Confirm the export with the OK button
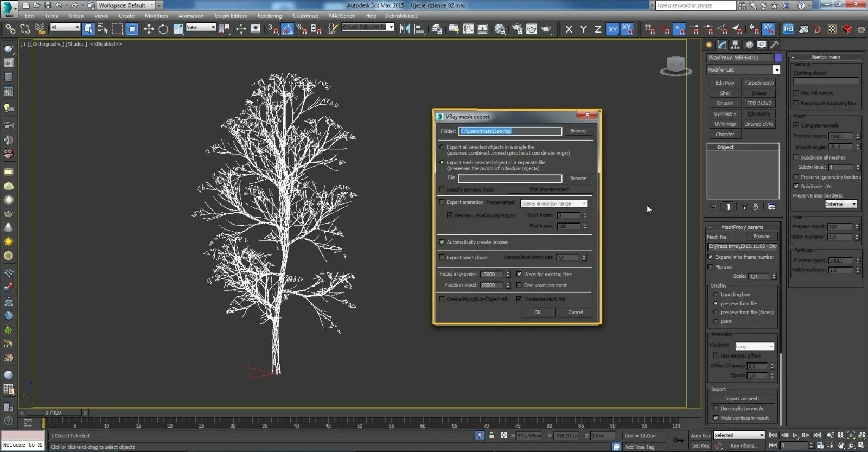This screenshot has height=452, width=868. click(x=538, y=312)
